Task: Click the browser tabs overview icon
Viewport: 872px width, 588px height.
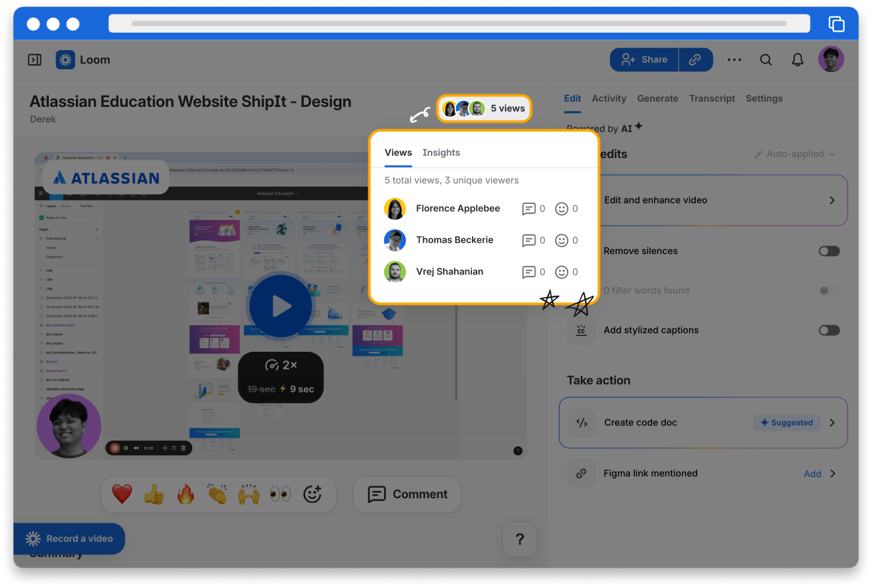Action: click(x=836, y=24)
